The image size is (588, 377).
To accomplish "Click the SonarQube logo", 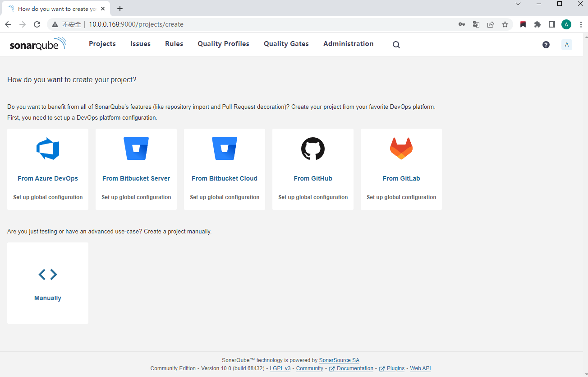I will point(38,44).
